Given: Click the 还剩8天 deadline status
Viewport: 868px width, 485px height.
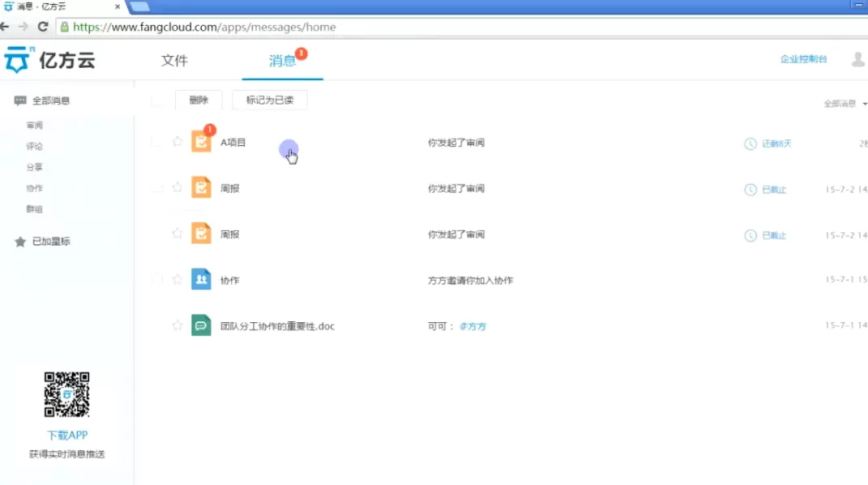Looking at the screenshot, I should [x=776, y=144].
